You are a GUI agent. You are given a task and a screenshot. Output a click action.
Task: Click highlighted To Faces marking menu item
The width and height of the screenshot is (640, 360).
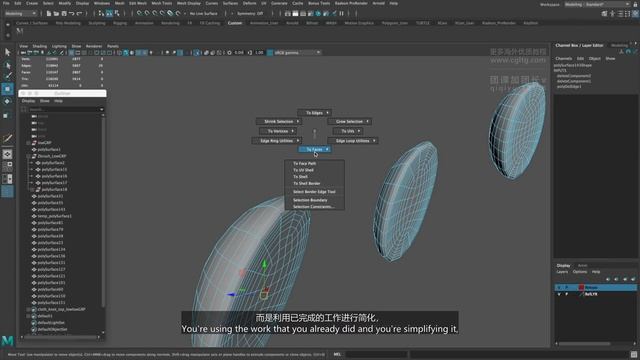pos(314,149)
